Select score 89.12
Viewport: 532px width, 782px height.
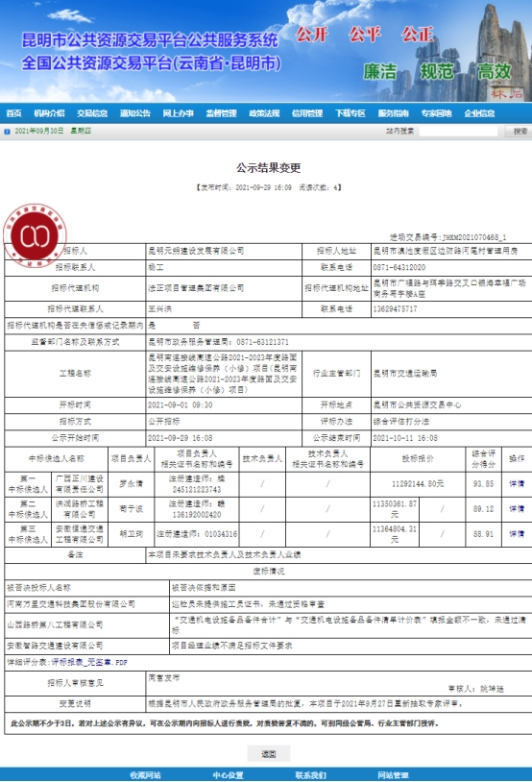(484, 509)
